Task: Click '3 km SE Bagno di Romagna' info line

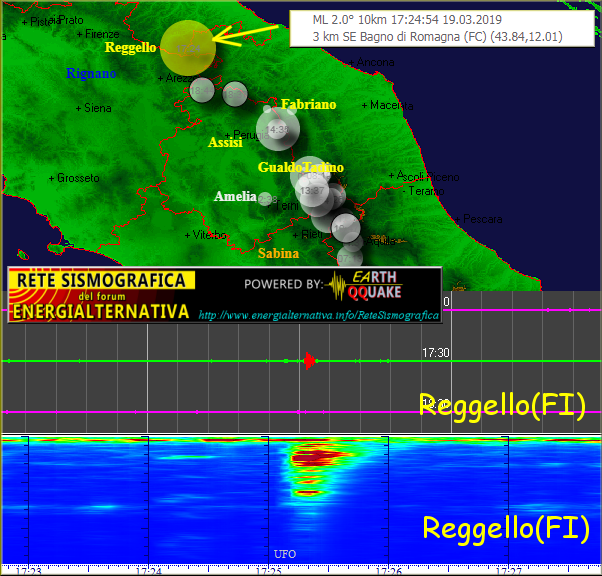Action: 438,36
